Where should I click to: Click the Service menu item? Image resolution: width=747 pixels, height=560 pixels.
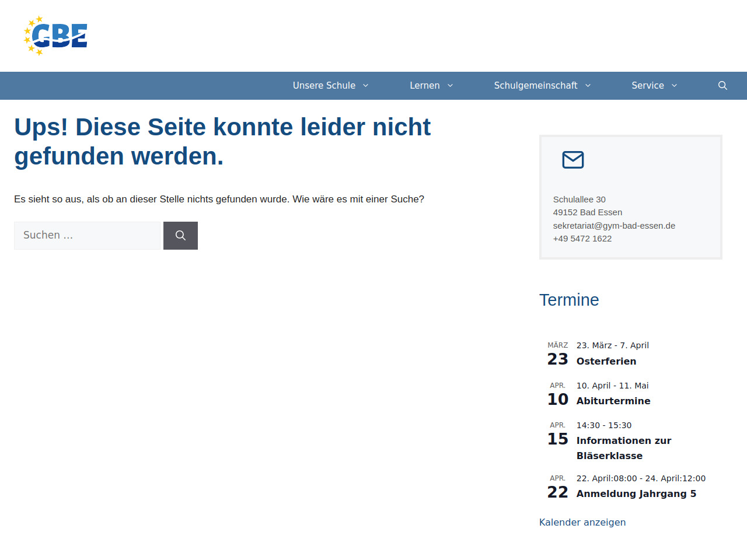pyautogui.click(x=647, y=86)
